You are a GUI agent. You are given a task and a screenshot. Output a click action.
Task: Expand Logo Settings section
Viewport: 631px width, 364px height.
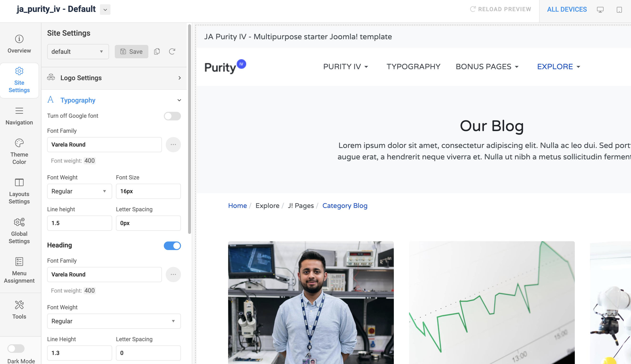click(x=114, y=78)
